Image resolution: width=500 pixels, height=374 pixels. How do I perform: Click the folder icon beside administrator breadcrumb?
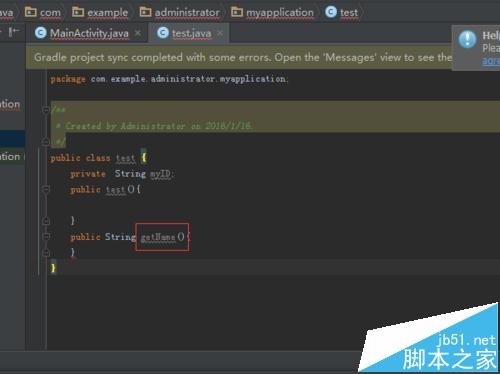click(145, 12)
